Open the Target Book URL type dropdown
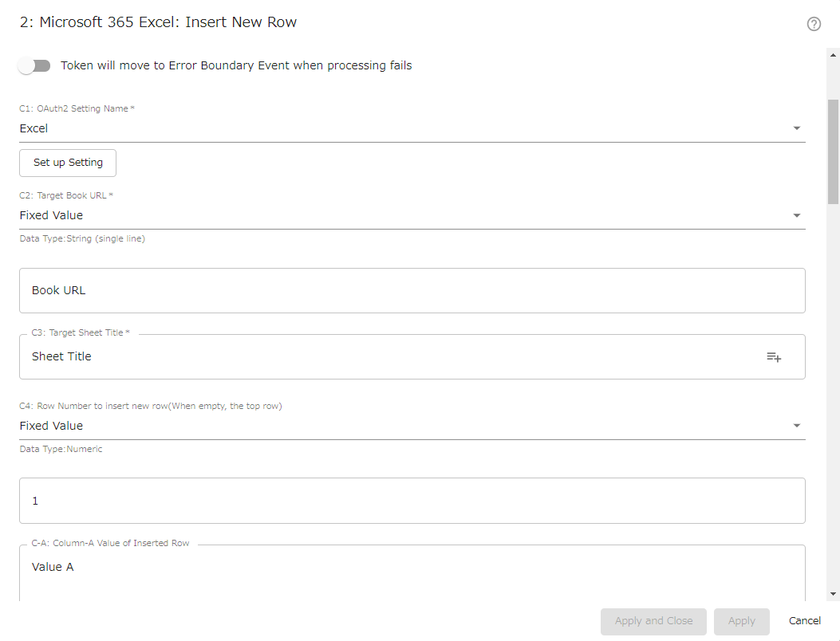 [796, 215]
